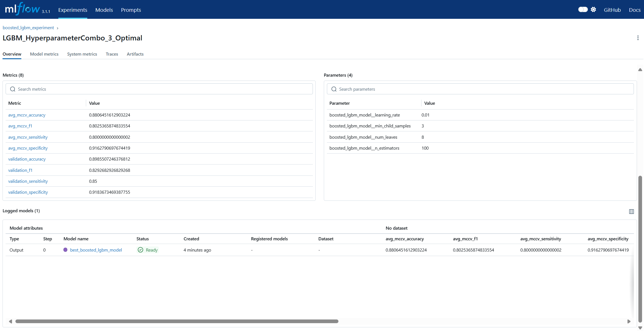Open the best_boosted_lgbm_model link
Image resolution: width=644 pixels, height=331 pixels.
[96, 250]
